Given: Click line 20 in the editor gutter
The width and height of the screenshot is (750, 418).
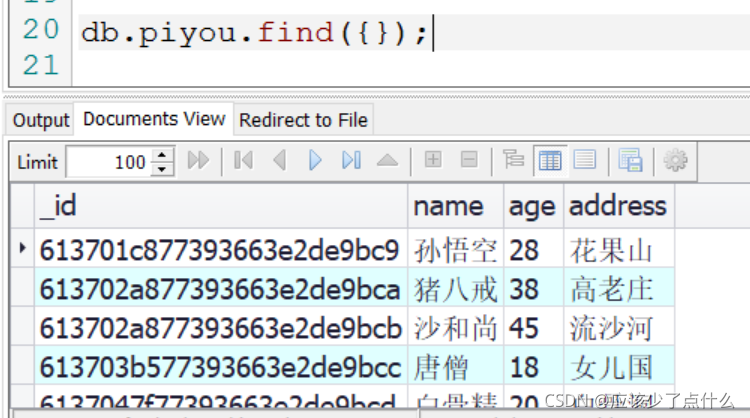Looking at the screenshot, I should point(41,29).
